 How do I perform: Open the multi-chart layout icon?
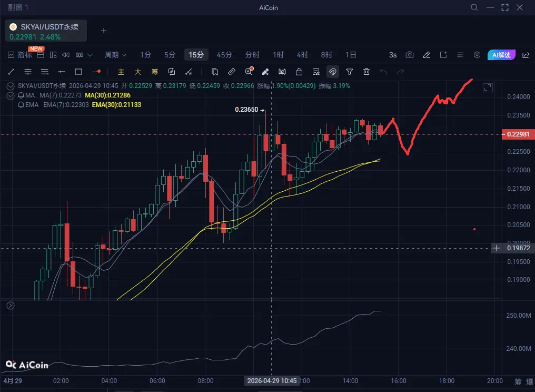(53, 55)
